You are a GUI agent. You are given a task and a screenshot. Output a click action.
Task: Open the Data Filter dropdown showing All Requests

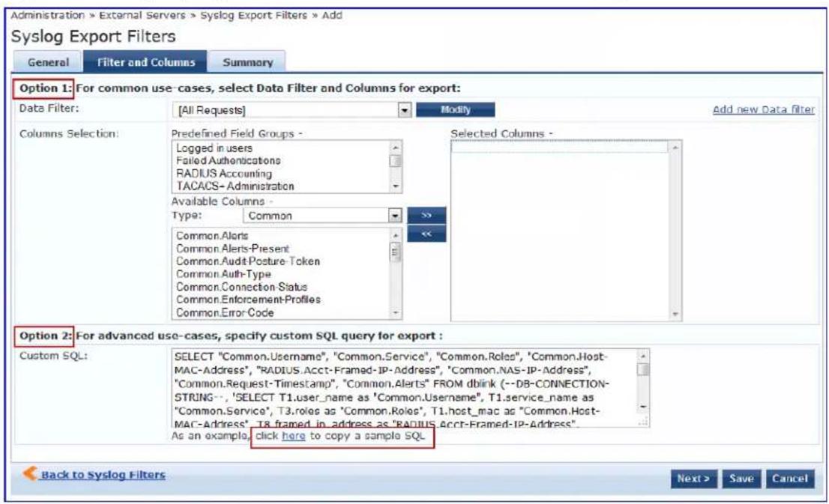292,110
